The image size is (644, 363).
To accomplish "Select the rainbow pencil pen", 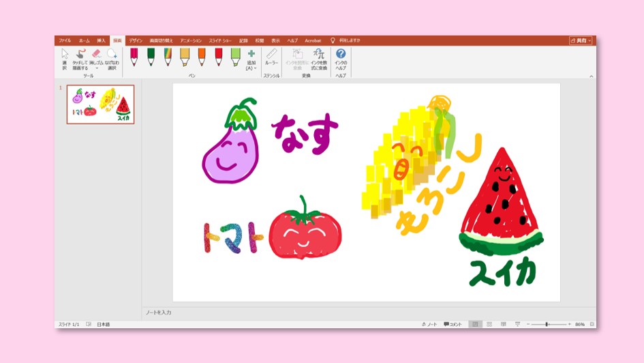I will 168,57.
